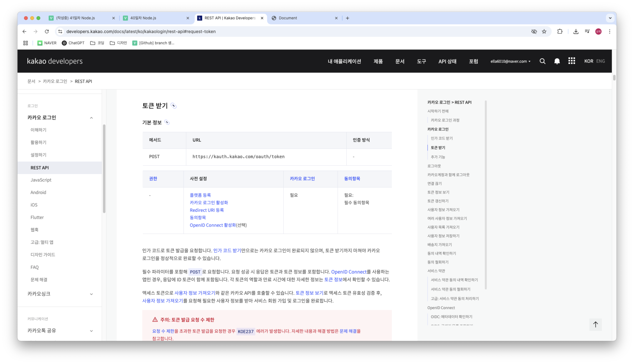Select Flutter in the left sidebar
This screenshot has width=634, height=364.
(37, 218)
